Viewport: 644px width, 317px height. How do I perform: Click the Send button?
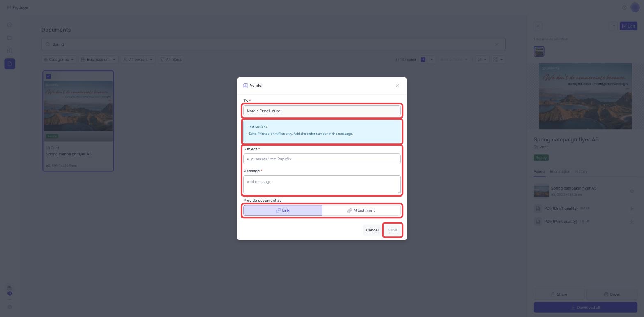(392, 230)
